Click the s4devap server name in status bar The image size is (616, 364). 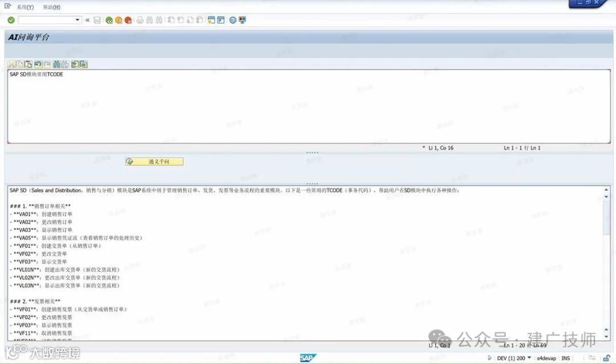click(546, 358)
